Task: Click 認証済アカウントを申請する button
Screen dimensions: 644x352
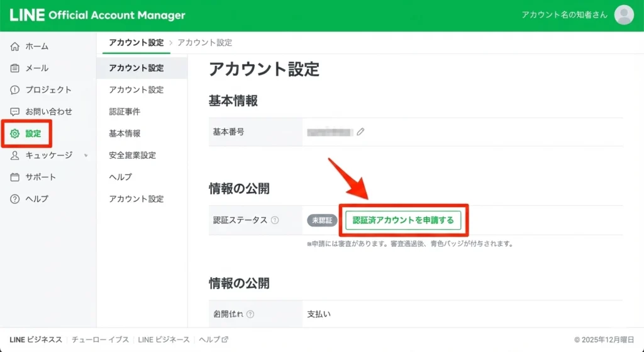Action: pyautogui.click(x=403, y=220)
